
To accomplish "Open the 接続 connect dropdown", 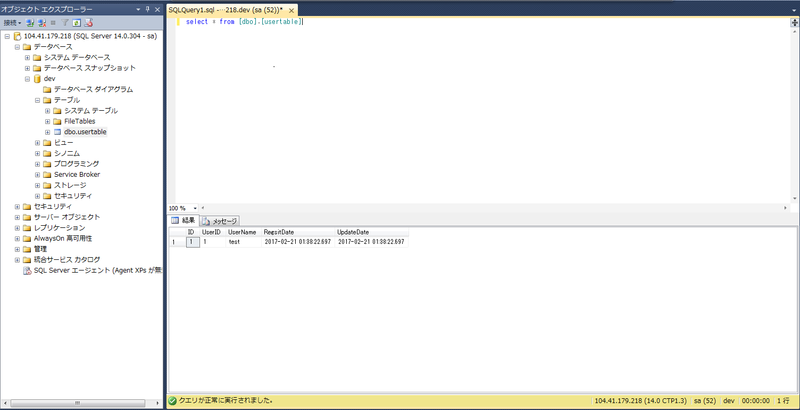I will point(12,23).
